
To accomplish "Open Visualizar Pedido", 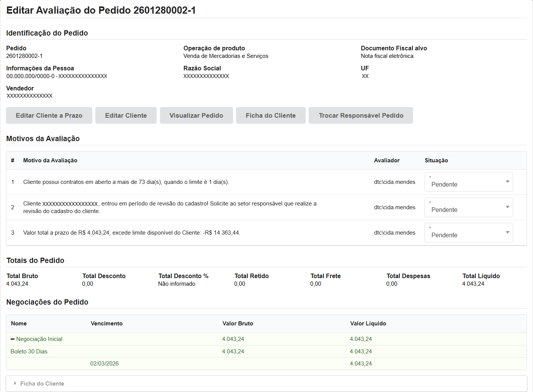I will pyautogui.click(x=196, y=115).
